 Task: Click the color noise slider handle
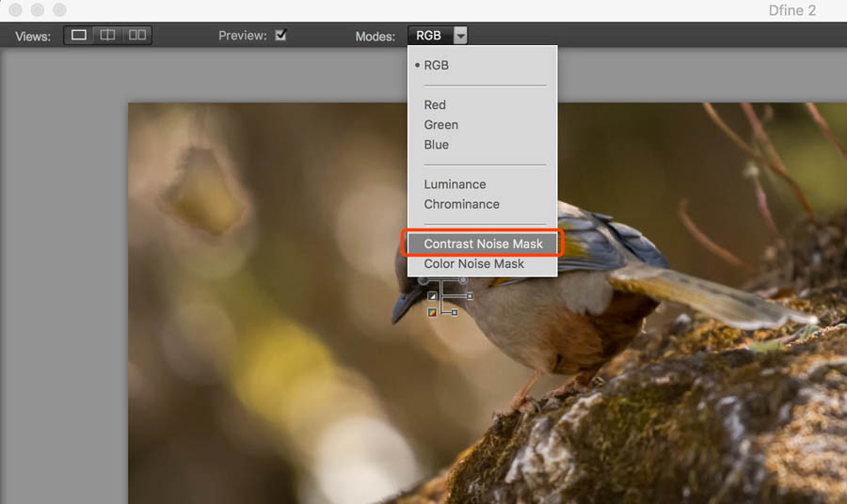[x=455, y=312]
